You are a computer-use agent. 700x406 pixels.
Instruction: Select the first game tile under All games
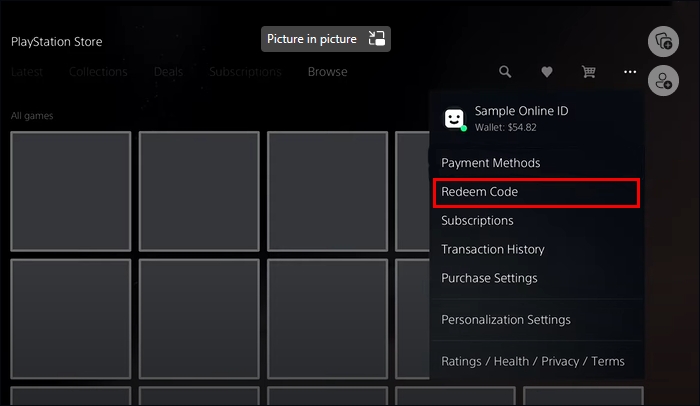click(x=70, y=190)
